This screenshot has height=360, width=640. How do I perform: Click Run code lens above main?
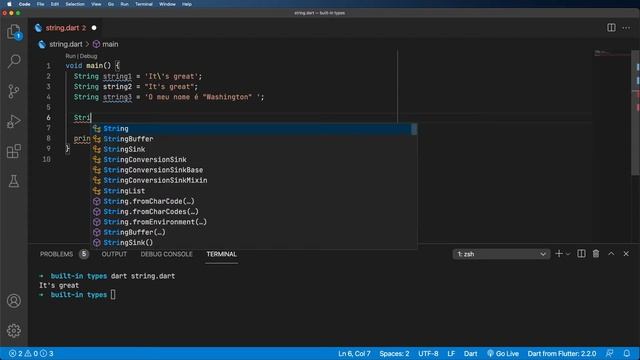coord(71,56)
